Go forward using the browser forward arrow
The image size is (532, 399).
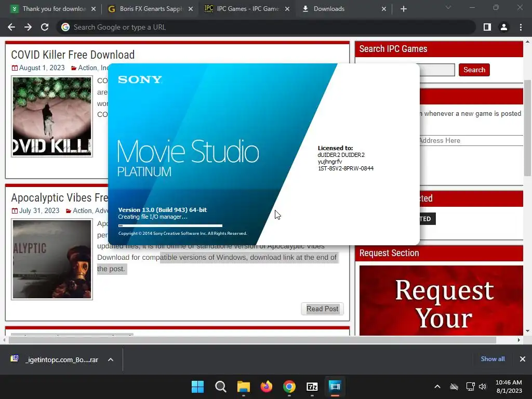pyautogui.click(x=28, y=27)
